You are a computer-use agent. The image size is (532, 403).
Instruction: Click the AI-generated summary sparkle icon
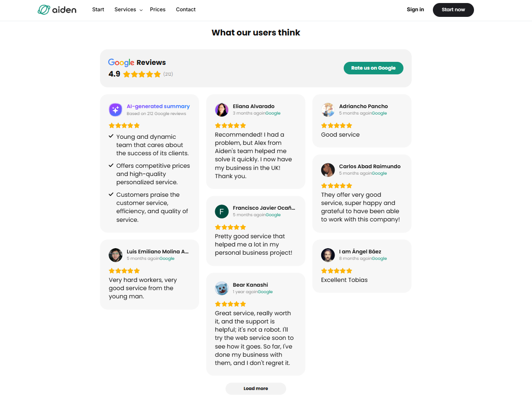pyautogui.click(x=115, y=109)
